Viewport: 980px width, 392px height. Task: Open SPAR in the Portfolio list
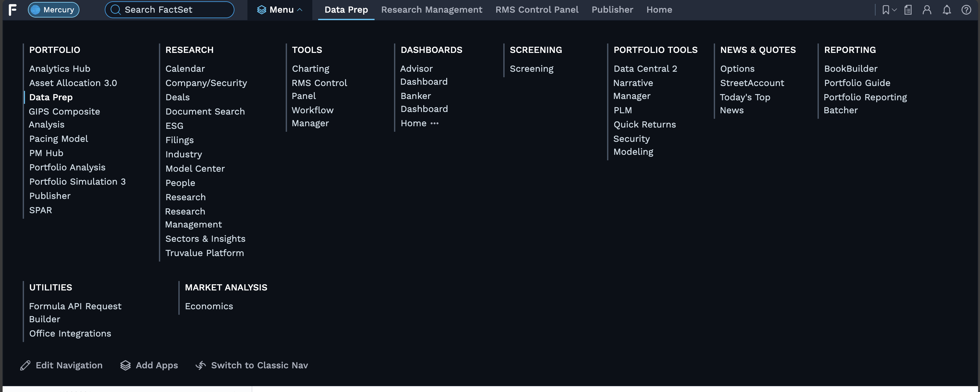(40, 210)
